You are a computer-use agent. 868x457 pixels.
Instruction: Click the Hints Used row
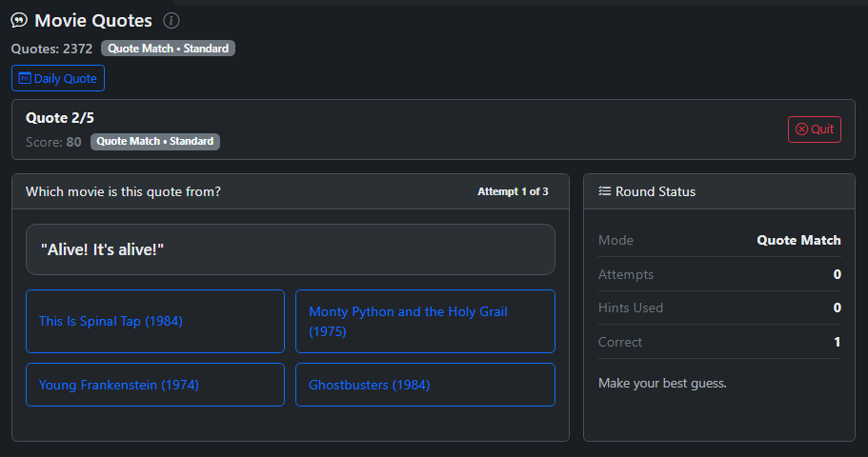(x=718, y=308)
